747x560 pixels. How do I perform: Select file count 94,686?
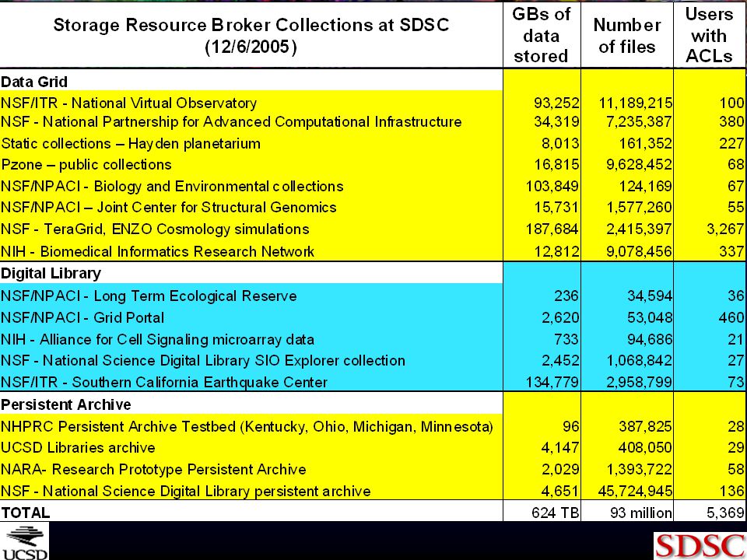click(650, 340)
